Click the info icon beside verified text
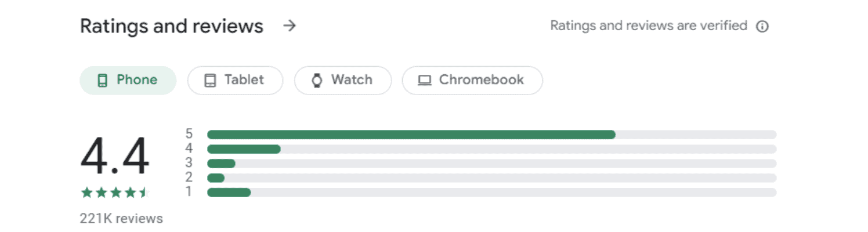 762,26
